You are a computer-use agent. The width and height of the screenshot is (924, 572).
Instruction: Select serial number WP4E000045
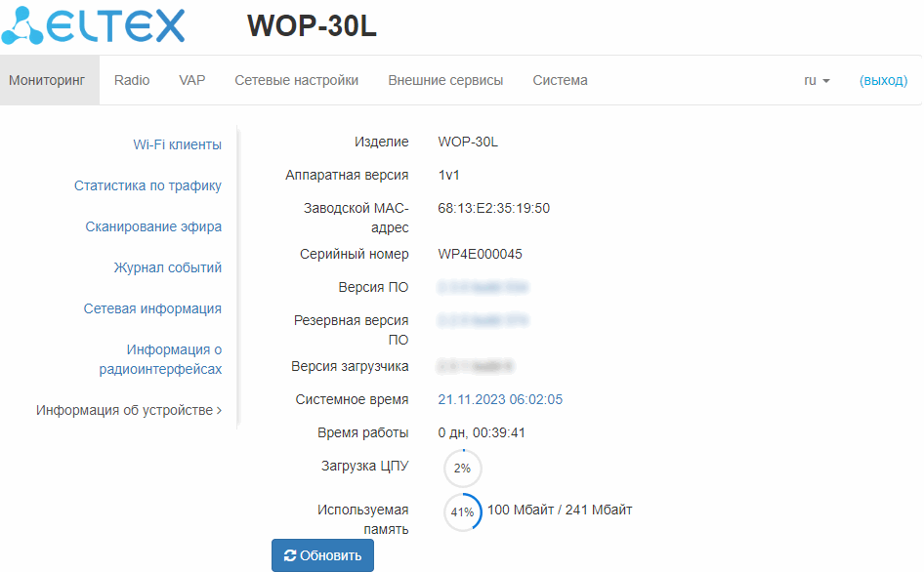(x=481, y=254)
